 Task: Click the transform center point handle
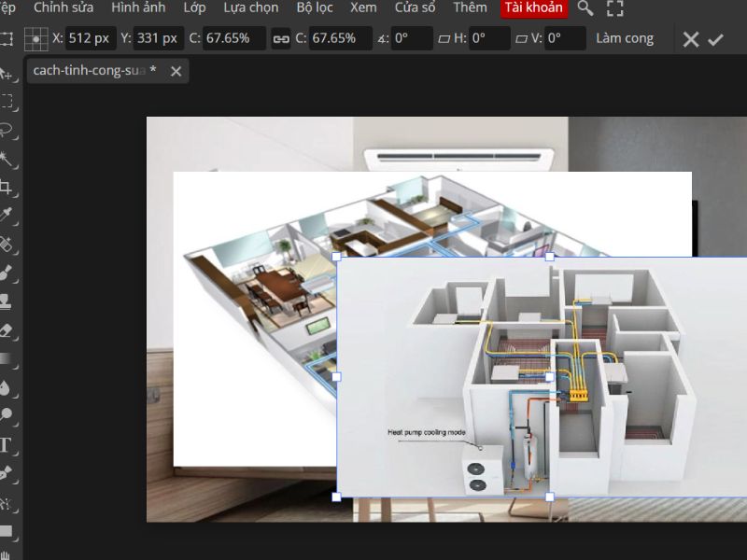[549, 377]
